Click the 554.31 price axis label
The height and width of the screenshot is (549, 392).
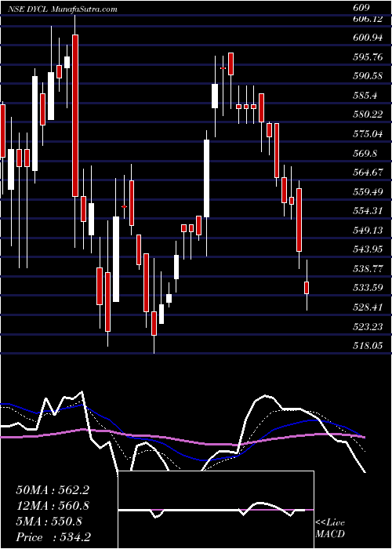click(368, 211)
